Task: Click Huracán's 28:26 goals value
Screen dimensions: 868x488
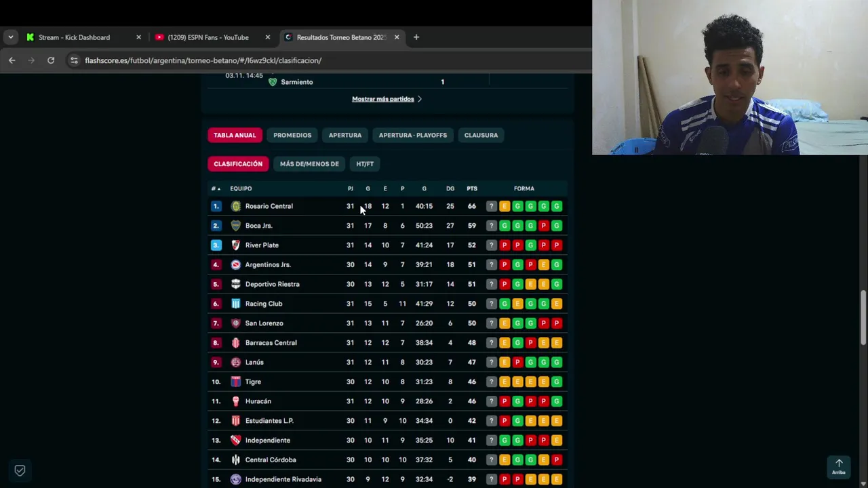Action: pos(425,401)
